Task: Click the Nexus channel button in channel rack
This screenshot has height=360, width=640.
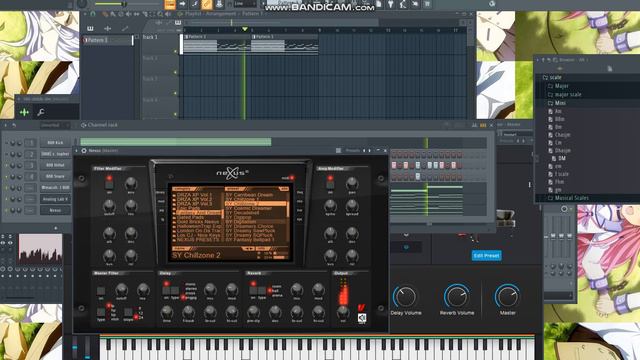Action: [55, 210]
